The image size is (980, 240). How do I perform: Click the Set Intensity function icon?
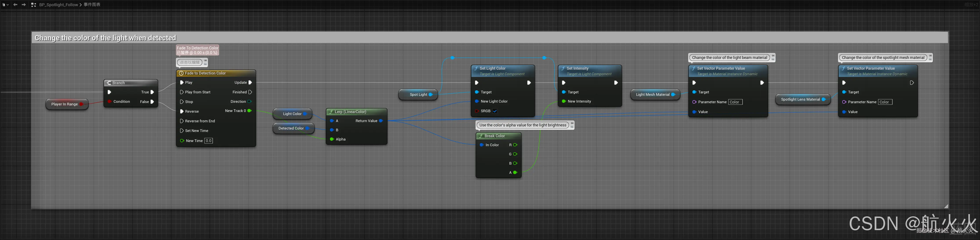(x=563, y=68)
